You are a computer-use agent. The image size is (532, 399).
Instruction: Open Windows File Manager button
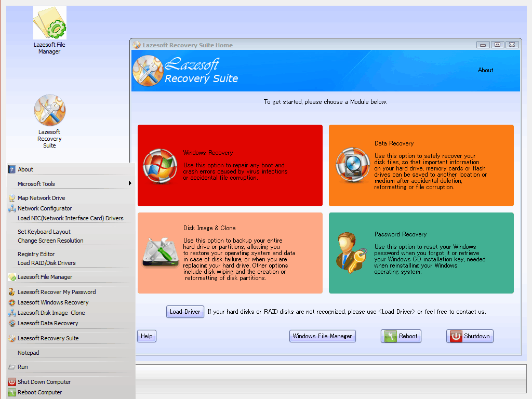[x=322, y=336]
